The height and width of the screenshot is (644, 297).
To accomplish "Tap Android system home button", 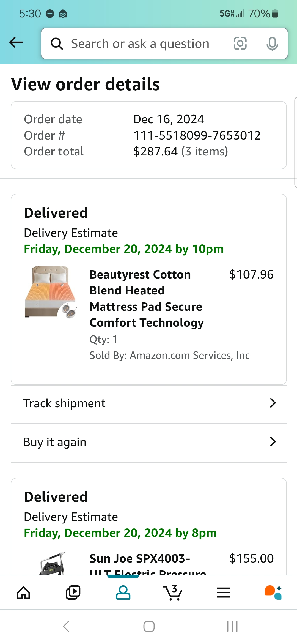I will 149,626.
